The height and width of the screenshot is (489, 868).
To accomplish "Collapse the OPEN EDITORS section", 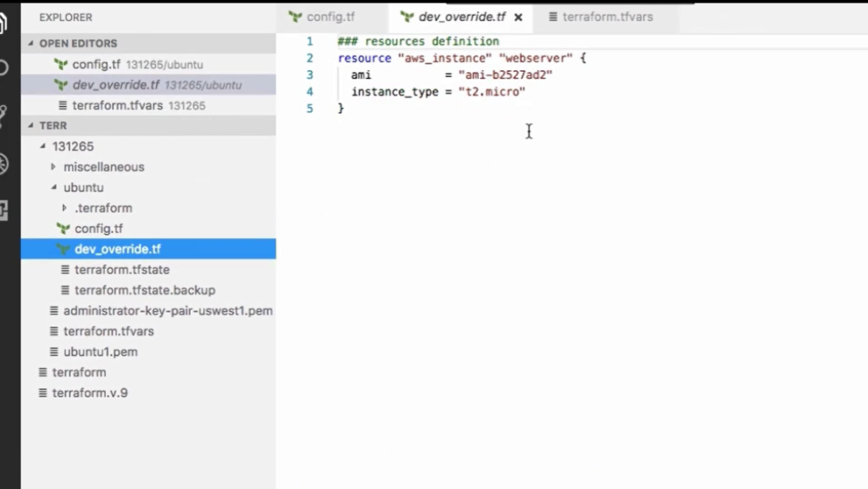I will point(31,43).
